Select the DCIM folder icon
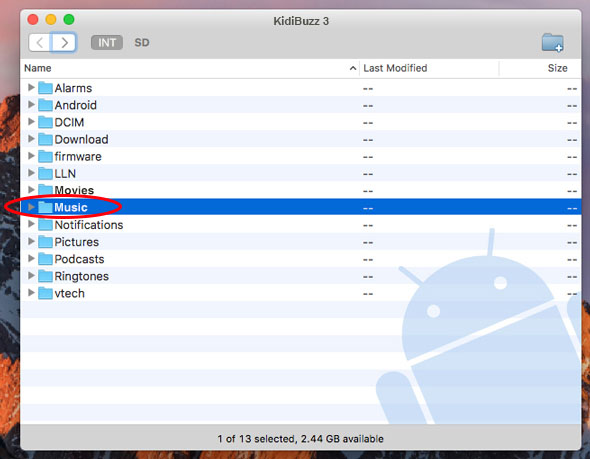The height and width of the screenshot is (459, 590). [x=45, y=122]
